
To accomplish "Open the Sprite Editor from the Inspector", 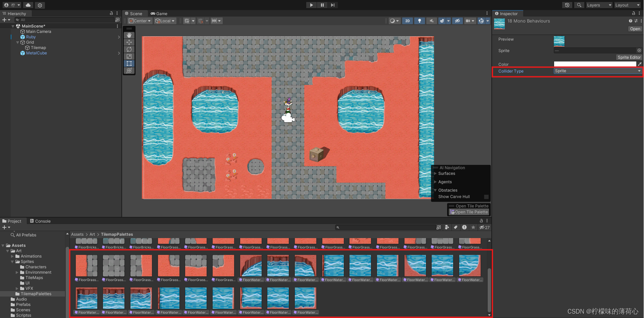I will coord(629,57).
